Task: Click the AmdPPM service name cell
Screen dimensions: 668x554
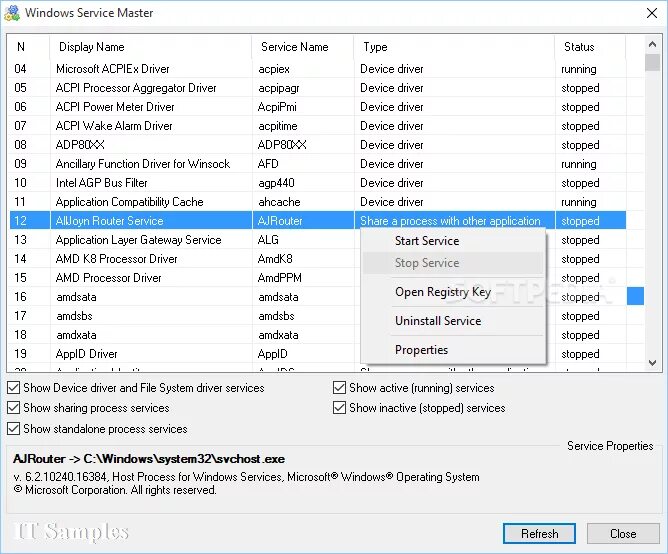Action: [x=303, y=278]
